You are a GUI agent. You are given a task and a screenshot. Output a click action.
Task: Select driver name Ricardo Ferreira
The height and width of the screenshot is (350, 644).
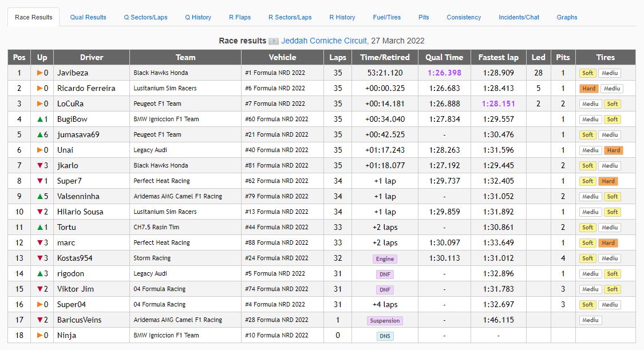pos(86,88)
